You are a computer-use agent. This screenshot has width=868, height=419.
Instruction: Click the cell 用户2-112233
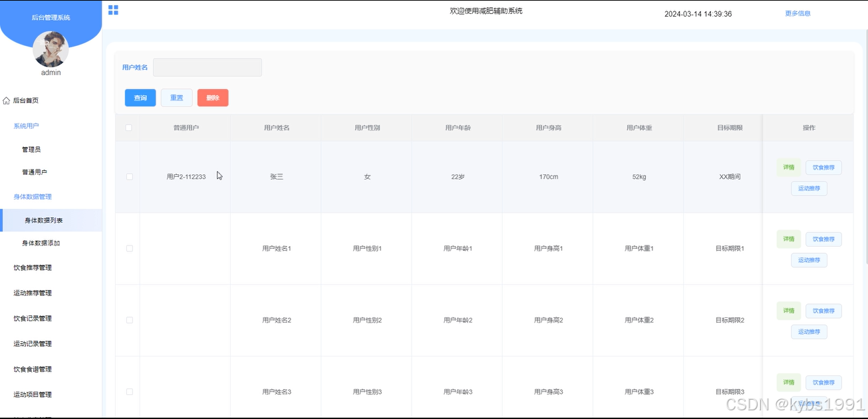186,177
